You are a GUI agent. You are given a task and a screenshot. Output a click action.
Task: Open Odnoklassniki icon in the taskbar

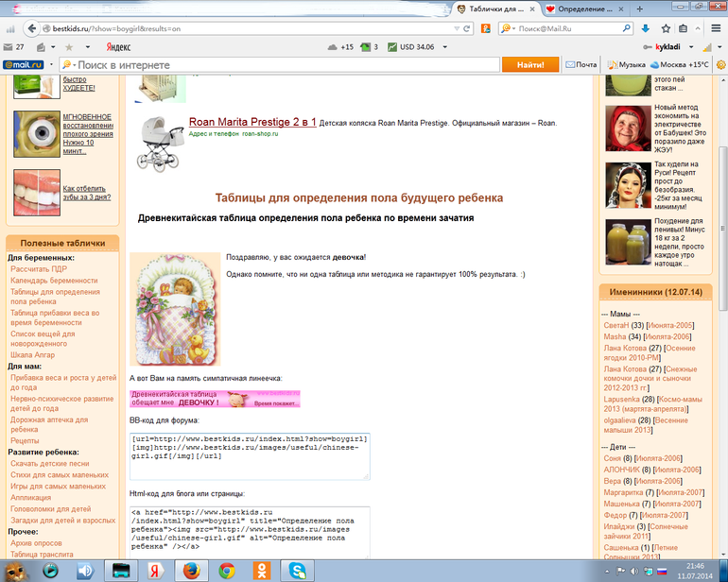pyautogui.click(x=262, y=570)
